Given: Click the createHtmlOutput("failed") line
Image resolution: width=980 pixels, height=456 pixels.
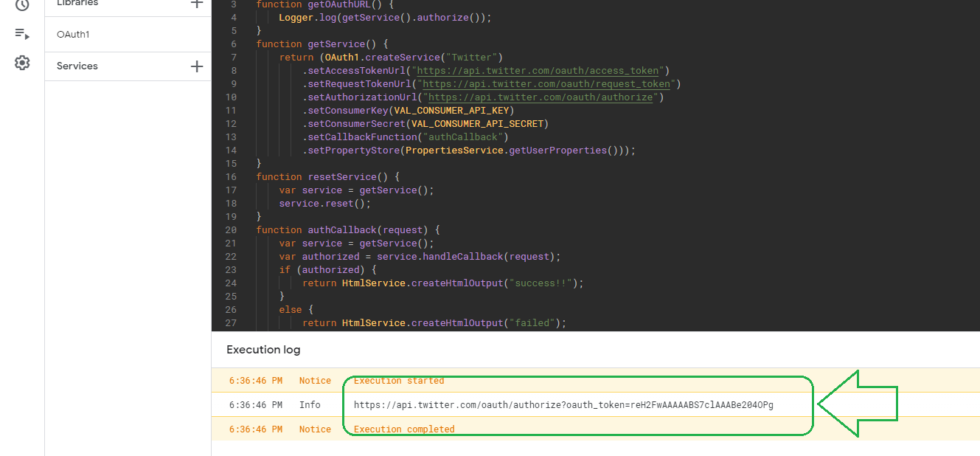Looking at the screenshot, I should point(434,323).
